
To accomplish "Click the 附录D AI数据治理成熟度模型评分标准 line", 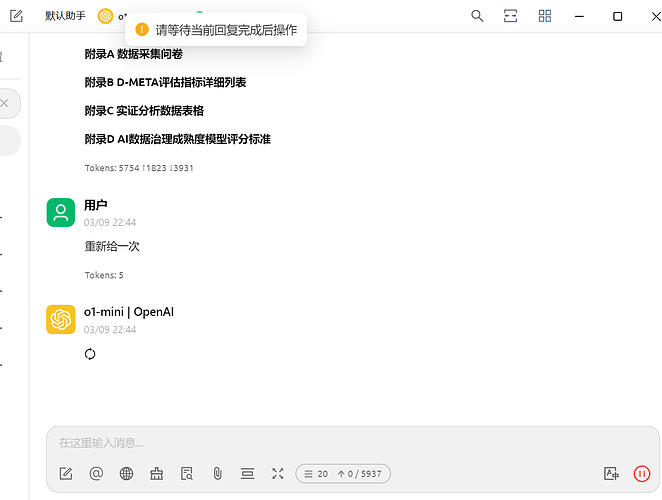I will click(x=177, y=139).
